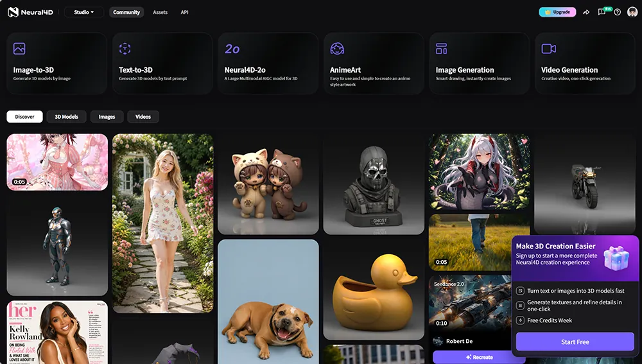
Task: Click the Text-to-3D cube icon
Action: click(x=125, y=48)
